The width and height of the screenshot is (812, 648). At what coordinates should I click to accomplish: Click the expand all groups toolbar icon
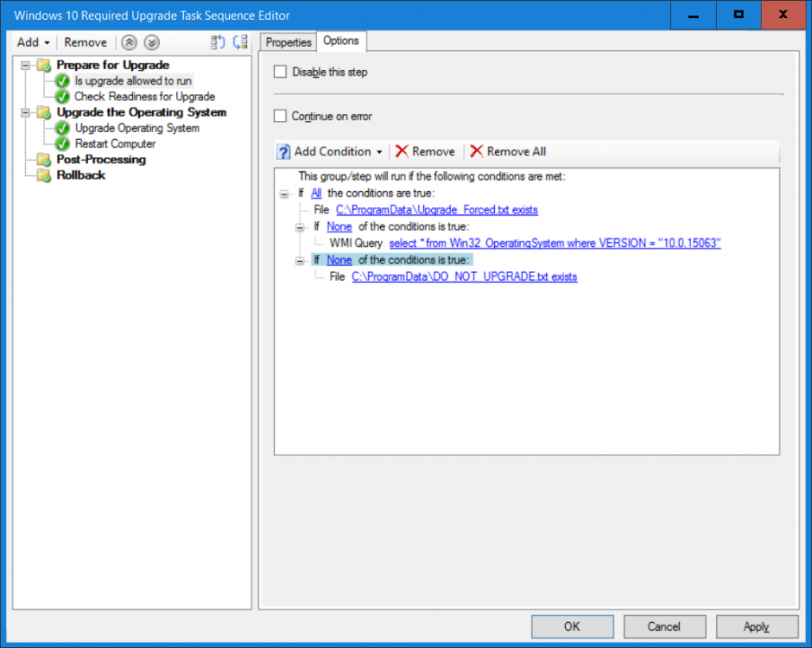pos(218,42)
